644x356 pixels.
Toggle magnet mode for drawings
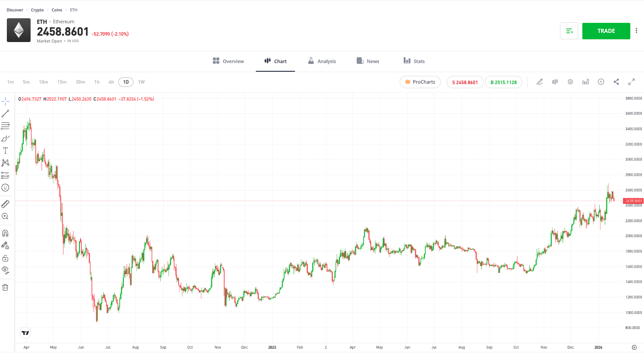pyautogui.click(x=5, y=233)
